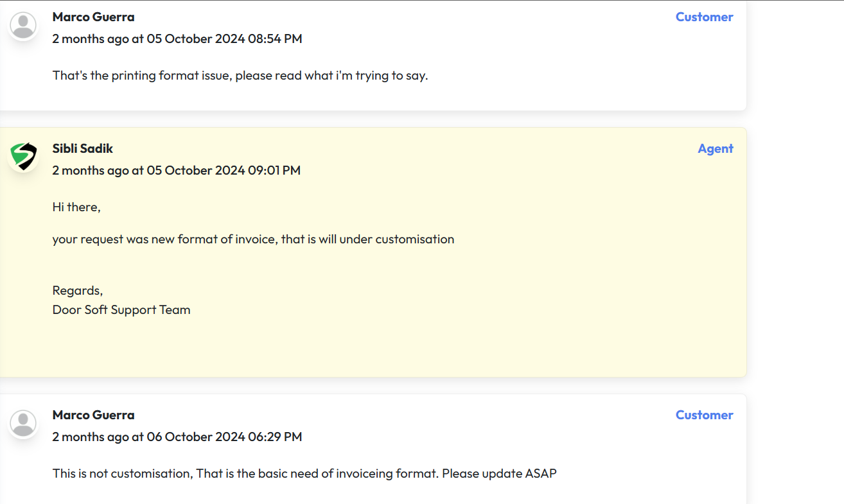Click the message text about the printing format issue

(240, 76)
